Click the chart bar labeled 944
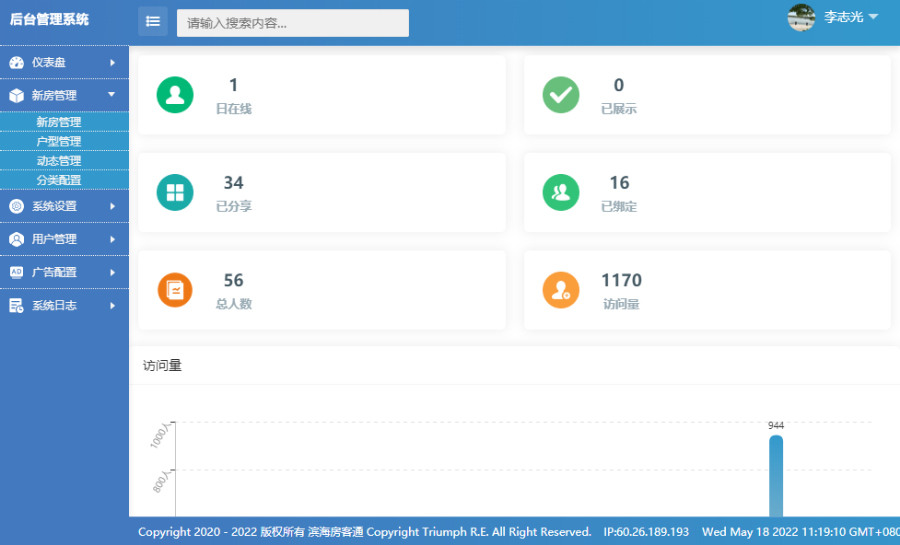 coord(776,476)
